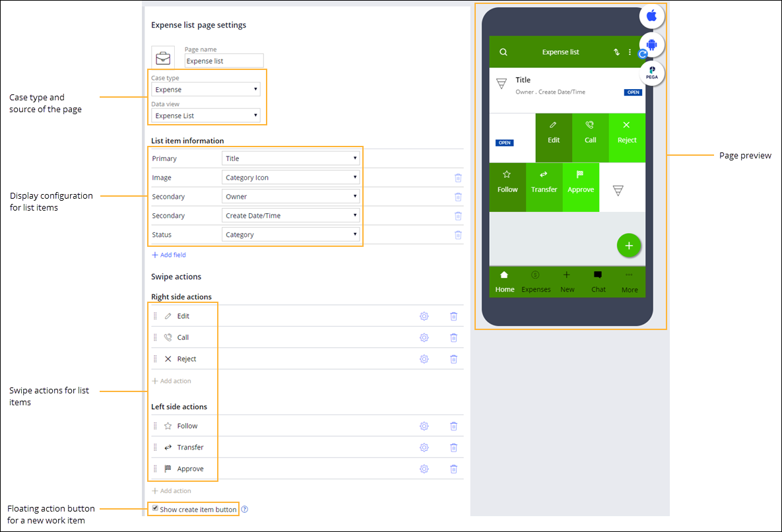Open the Case type dropdown
This screenshot has height=532, width=782.
(205, 89)
